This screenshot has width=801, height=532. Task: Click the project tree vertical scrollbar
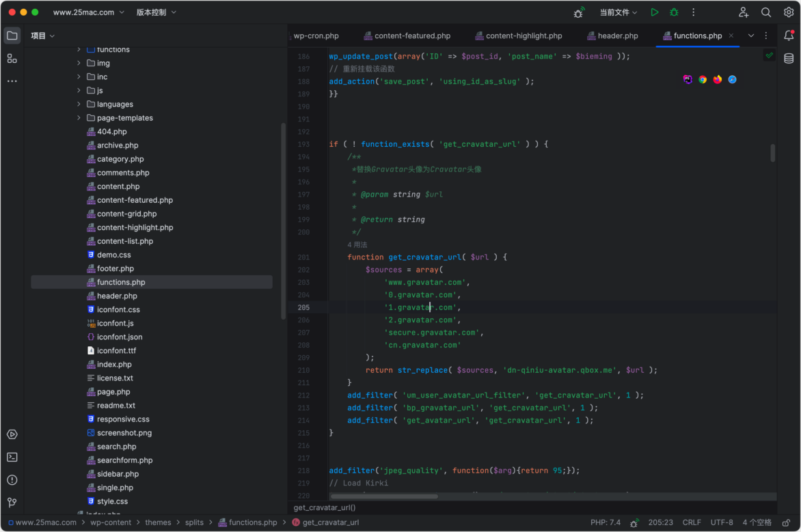pos(284,221)
